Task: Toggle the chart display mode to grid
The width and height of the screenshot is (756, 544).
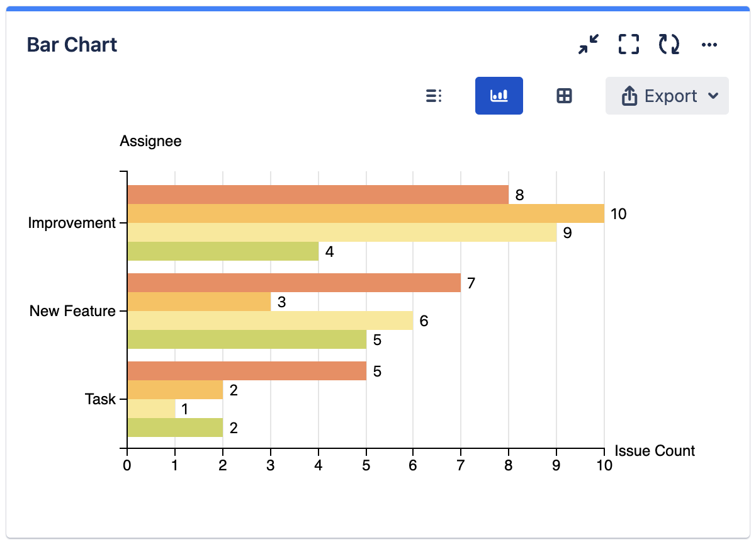Action: (x=562, y=95)
